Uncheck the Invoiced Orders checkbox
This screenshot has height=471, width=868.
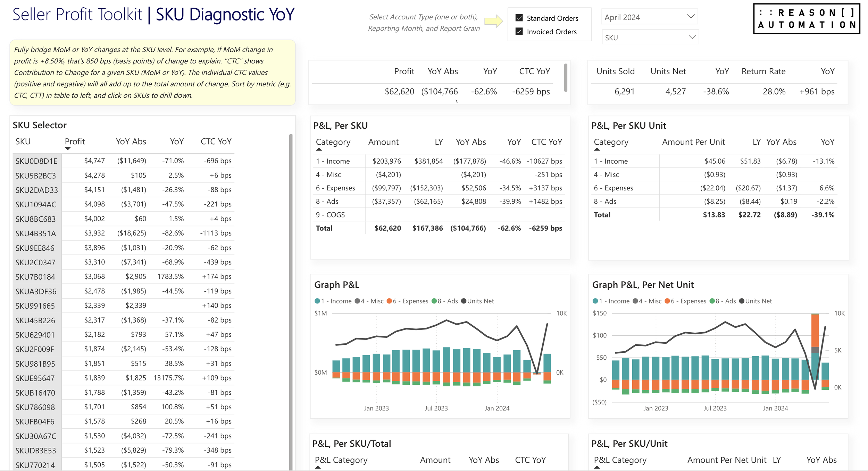(519, 32)
